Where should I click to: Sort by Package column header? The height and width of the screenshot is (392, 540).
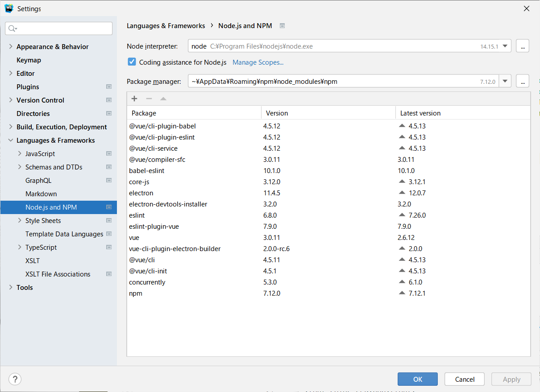click(x=194, y=113)
